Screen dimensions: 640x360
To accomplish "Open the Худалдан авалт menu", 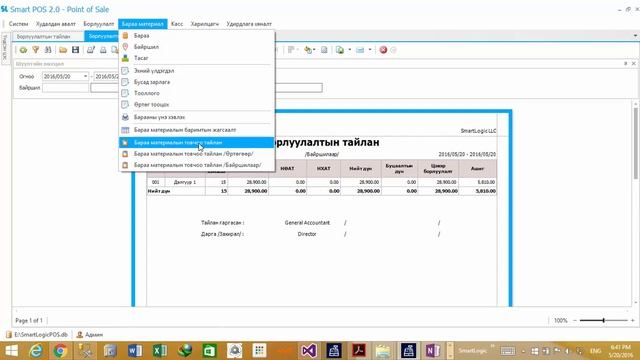I will [x=56, y=24].
